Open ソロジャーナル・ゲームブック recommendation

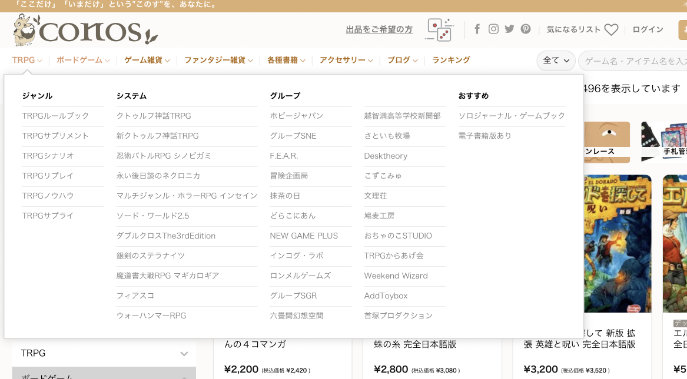(512, 116)
